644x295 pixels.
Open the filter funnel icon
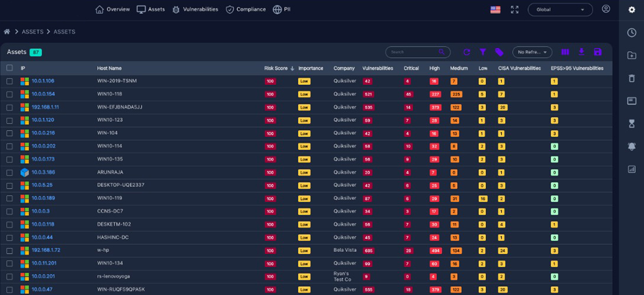(x=483, y=52)
